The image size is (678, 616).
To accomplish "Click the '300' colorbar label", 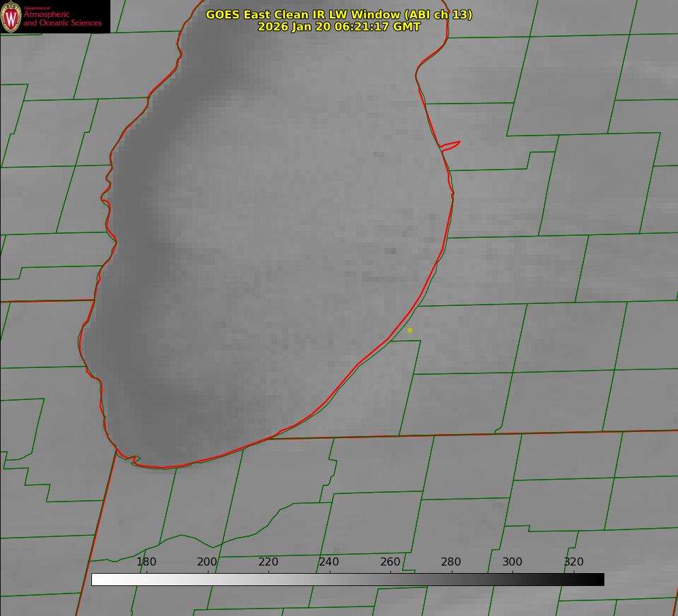I will [x=512, y=561].
